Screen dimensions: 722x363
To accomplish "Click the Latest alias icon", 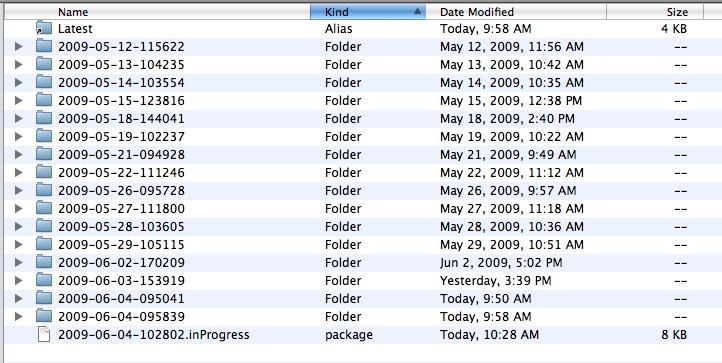I will pyautogui.click(x=44, y=28).
